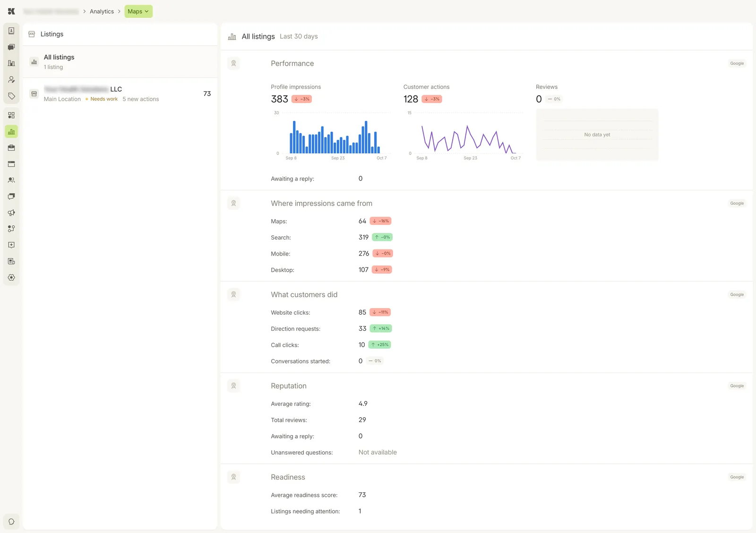
Task: Click the 5 new actions text
Action: pyautogui.click(x=141, y=99)
